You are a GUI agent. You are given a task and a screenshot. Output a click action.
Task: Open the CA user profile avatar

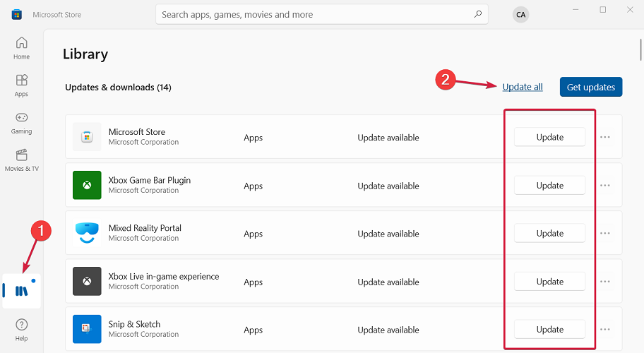[x=520, y=14]
